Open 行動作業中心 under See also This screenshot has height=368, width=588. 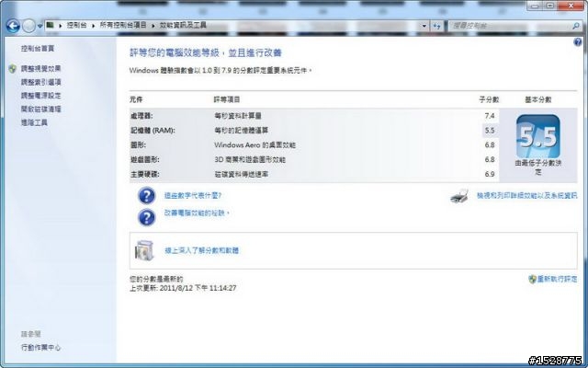pyautogui.click(x=40, y=348)
